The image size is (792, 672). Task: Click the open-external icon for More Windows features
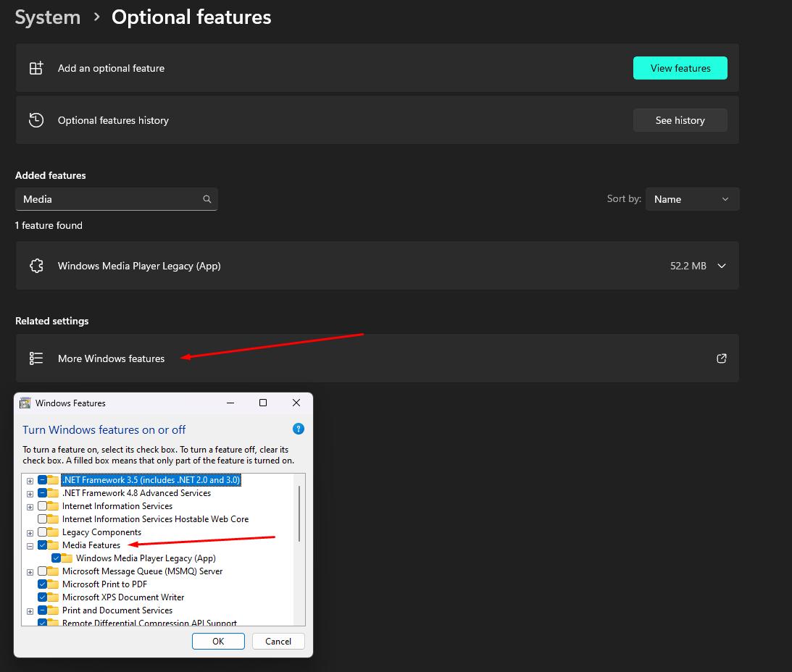coord(721,358)
